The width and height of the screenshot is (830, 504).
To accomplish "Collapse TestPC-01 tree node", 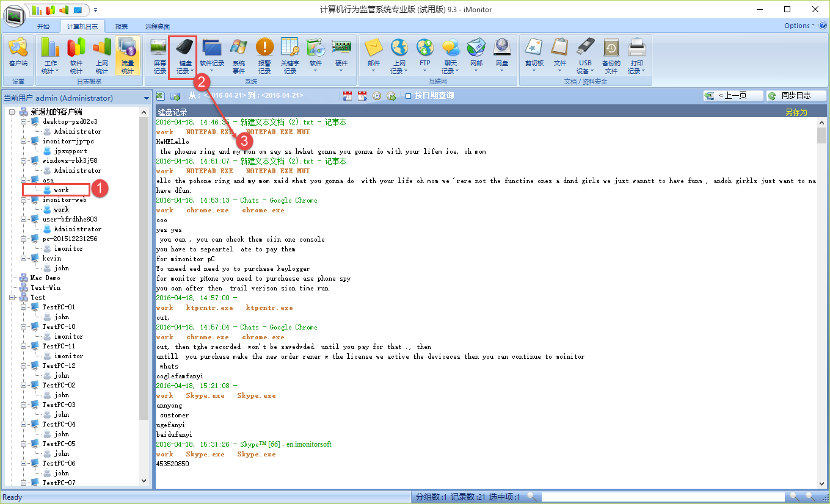I will pyautogui.click(x=24, y=307).
